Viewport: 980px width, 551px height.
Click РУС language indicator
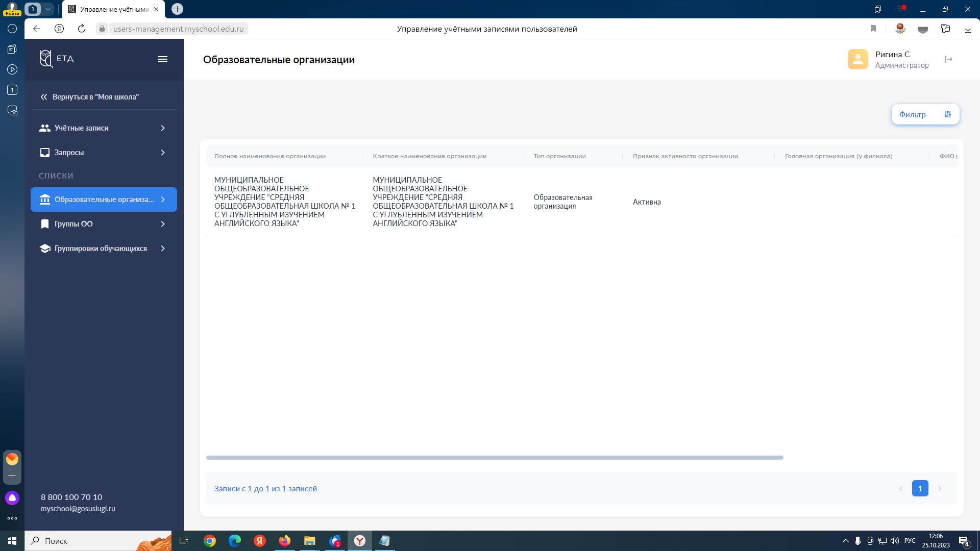coord(910,541)
